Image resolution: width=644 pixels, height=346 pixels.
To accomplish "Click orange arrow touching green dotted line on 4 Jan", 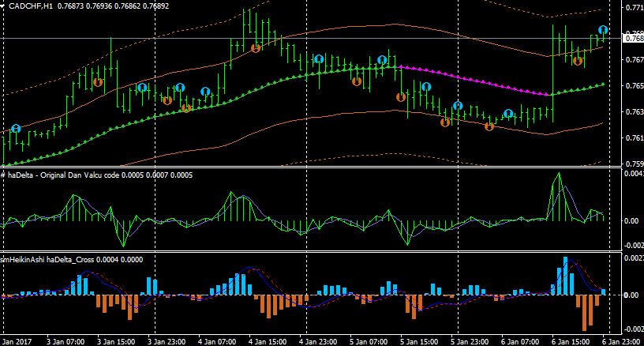I will pos(186,108).
